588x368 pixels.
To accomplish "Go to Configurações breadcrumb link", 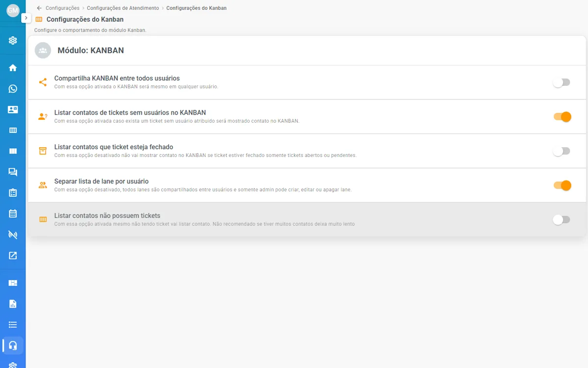I will (62, 8).
